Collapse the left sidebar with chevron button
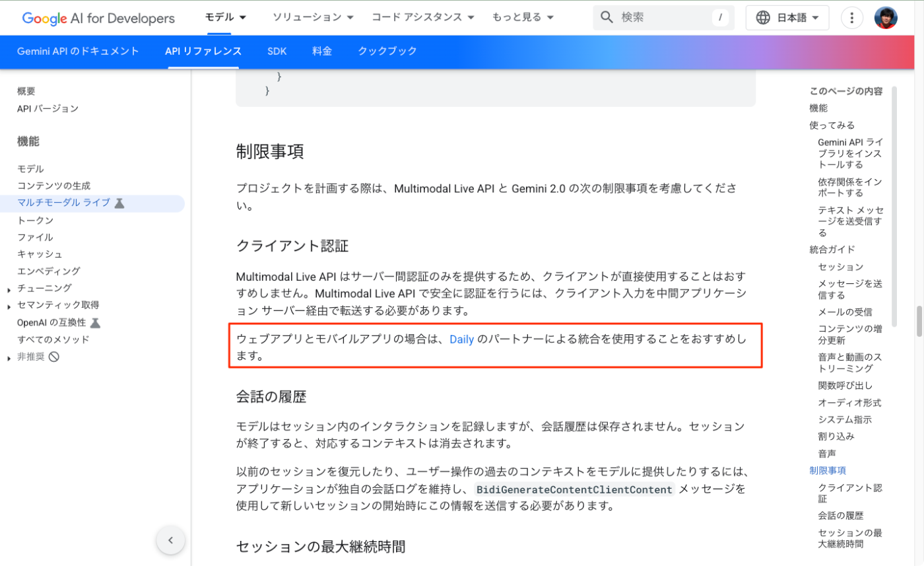Screen dimensions: 924x566 (x=170, y=540)
